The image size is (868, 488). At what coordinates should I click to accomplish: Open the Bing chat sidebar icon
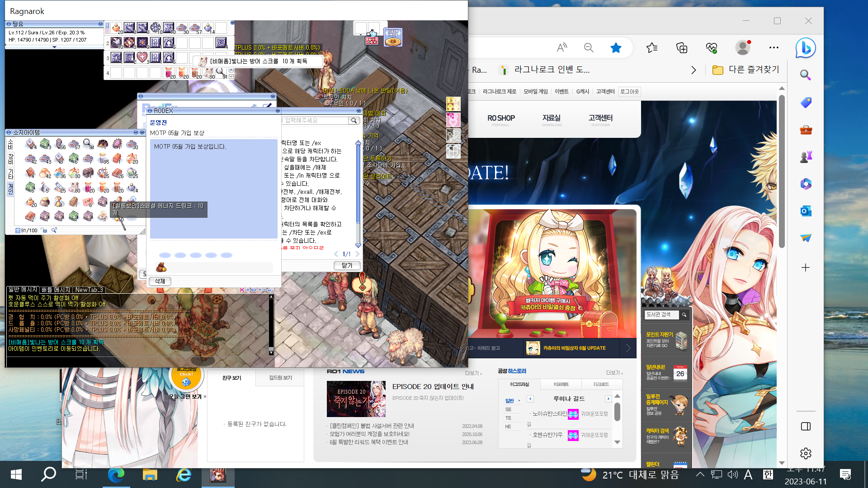tap(806, 47)
